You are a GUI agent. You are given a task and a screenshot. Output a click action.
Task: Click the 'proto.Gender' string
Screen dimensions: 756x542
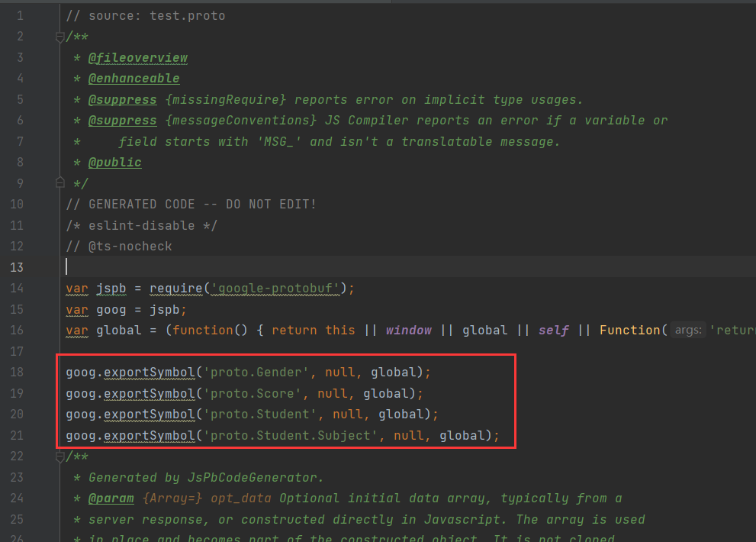coord(256,373)
